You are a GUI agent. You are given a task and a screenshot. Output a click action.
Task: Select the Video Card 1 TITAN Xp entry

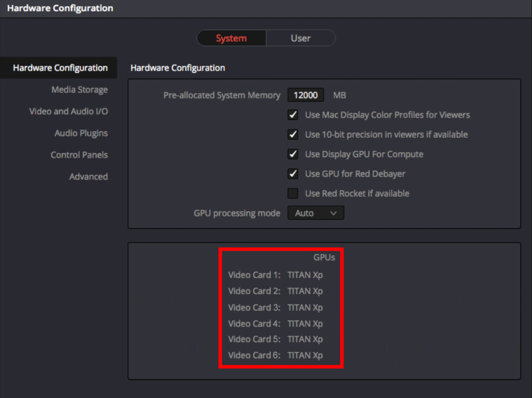coord(275,275)
